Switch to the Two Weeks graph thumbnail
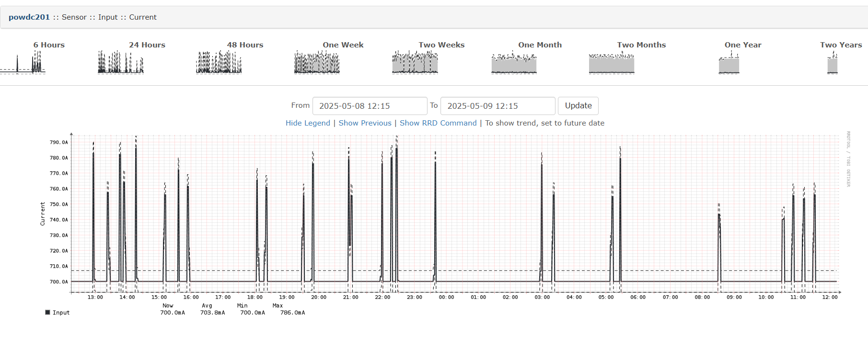Screen dimensions: 868x345 click(415, 62)
